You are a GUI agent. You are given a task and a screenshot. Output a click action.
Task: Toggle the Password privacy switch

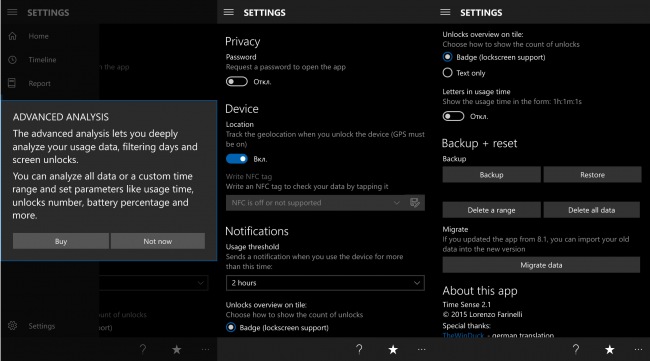point(237,82)
